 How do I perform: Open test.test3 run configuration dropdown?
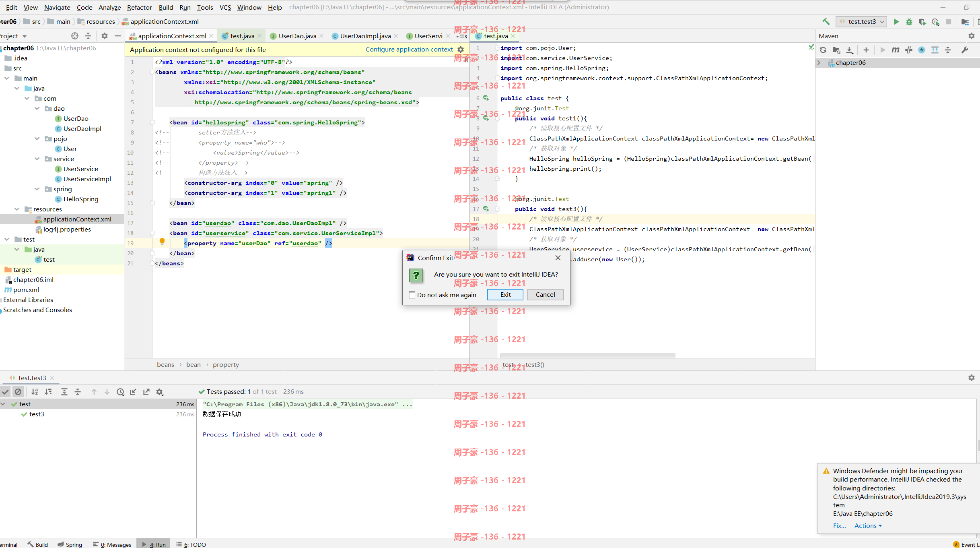click(861, 22)
